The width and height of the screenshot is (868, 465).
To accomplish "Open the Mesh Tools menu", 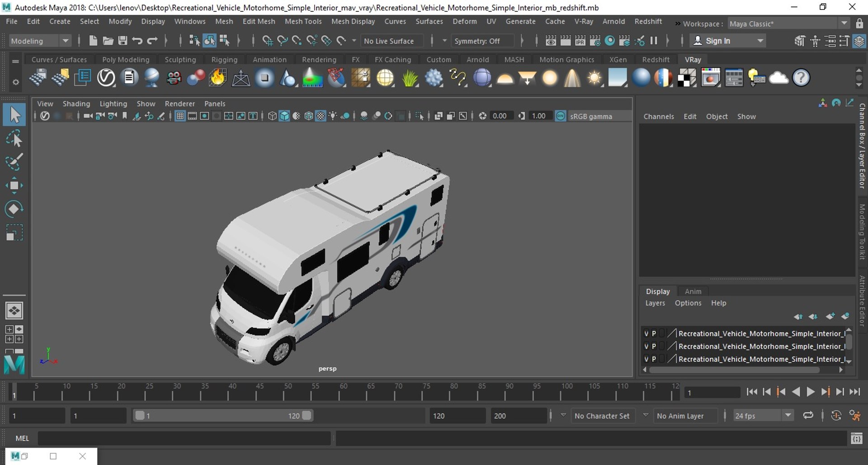I will (x=303, y=21).
